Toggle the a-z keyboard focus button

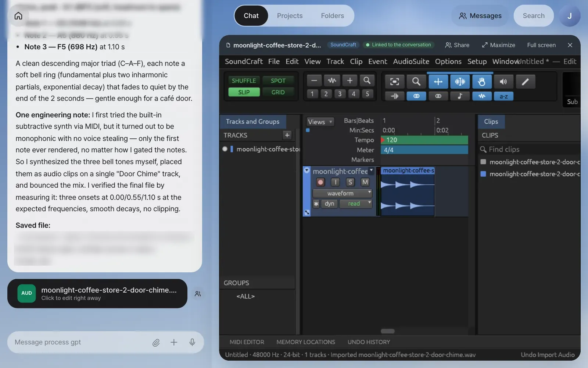click(503, 96)
